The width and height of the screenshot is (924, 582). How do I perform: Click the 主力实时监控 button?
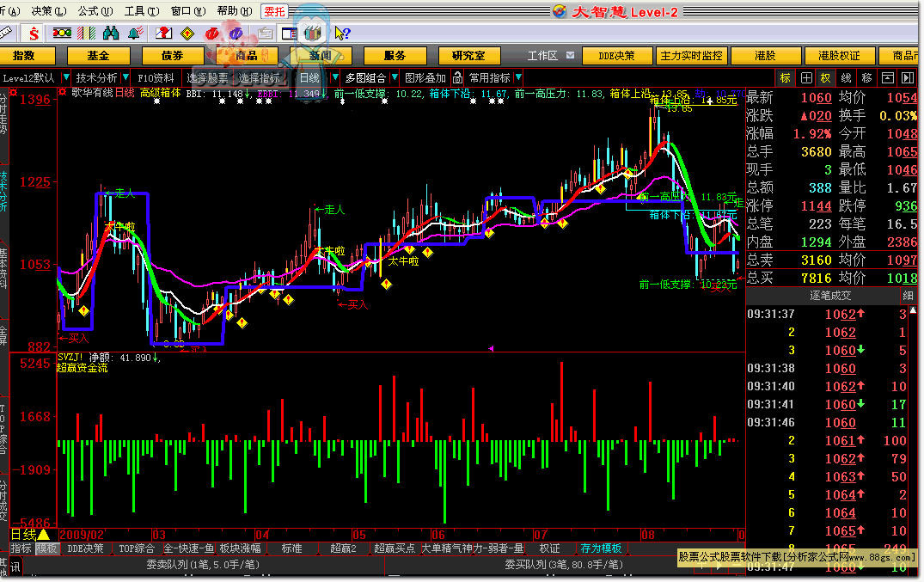(x=691, y=55)
